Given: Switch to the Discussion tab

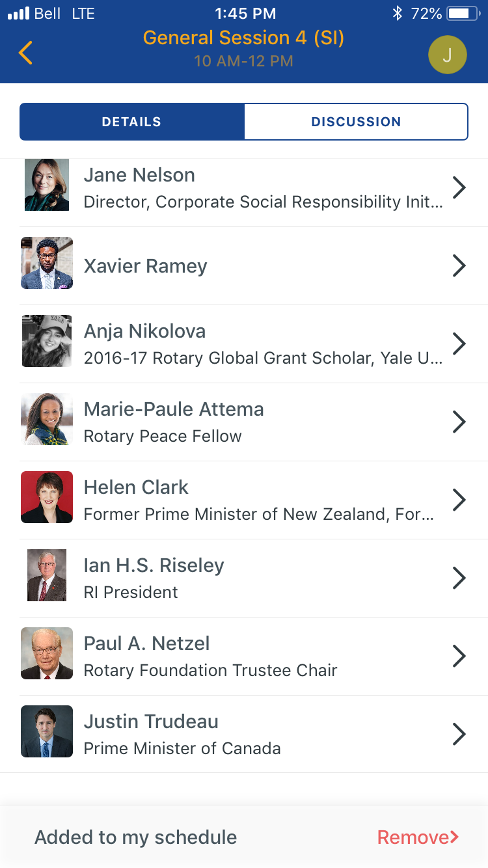Looking at the screenshot, I should pyautogui.click(x=356, y=122).
